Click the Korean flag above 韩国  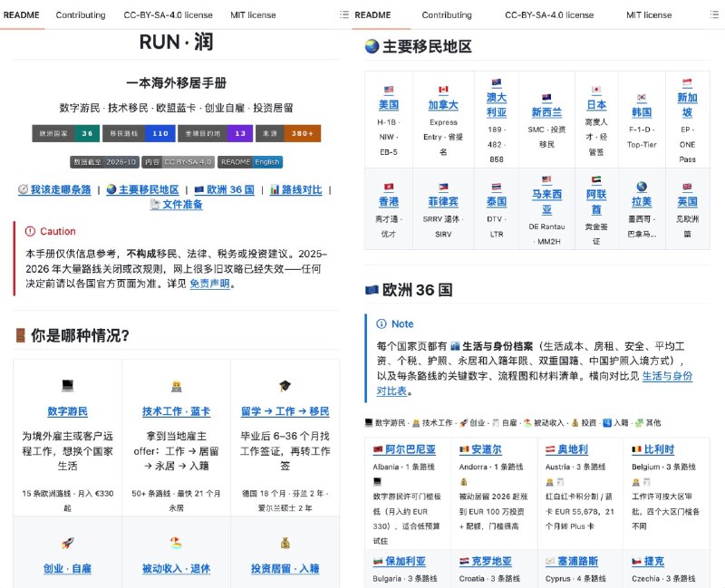pyautogui.click(x=642, y=97)
